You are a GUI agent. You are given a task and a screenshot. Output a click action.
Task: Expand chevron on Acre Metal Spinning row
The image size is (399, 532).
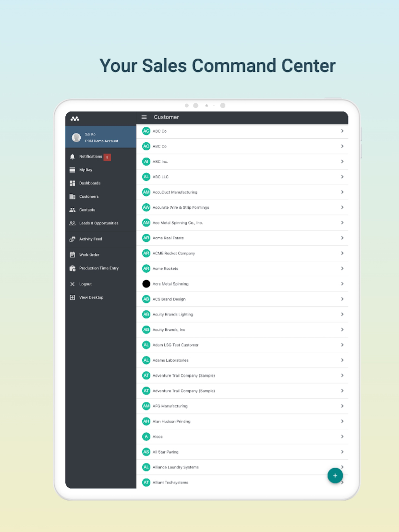point(342,284)
